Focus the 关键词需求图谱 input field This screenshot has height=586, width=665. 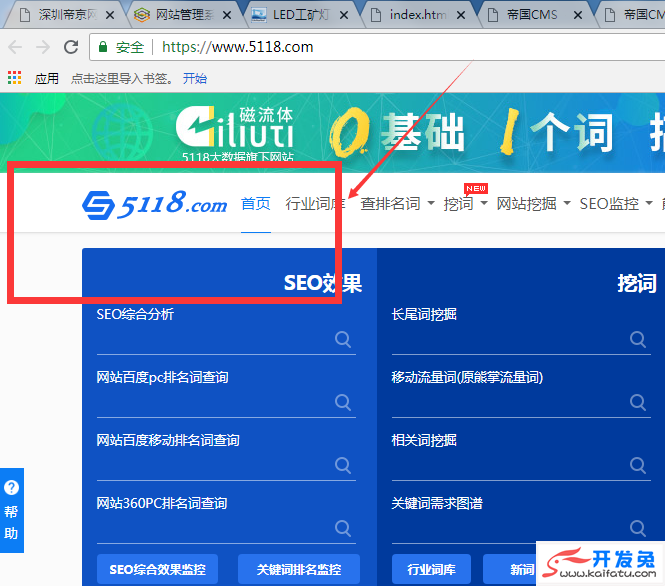[521, 529]
